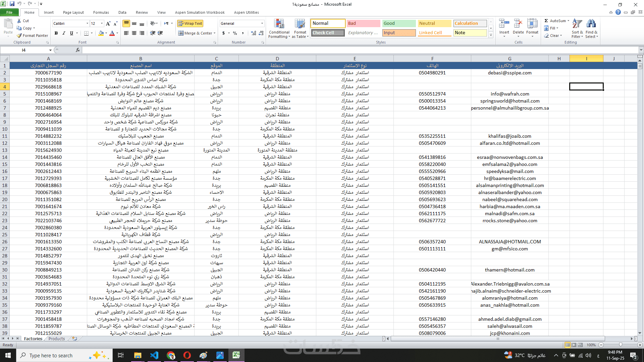Click the AutoSum sigma icon

(x=546, y=21)
